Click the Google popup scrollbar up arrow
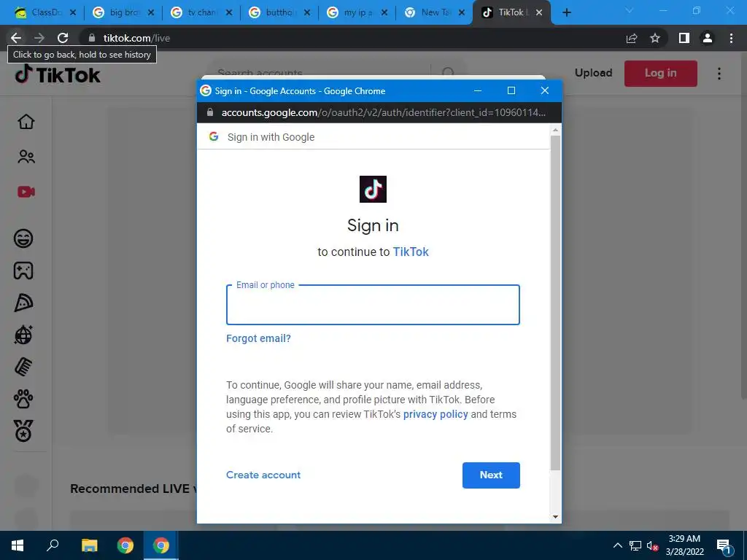 (x=555, y=130)
